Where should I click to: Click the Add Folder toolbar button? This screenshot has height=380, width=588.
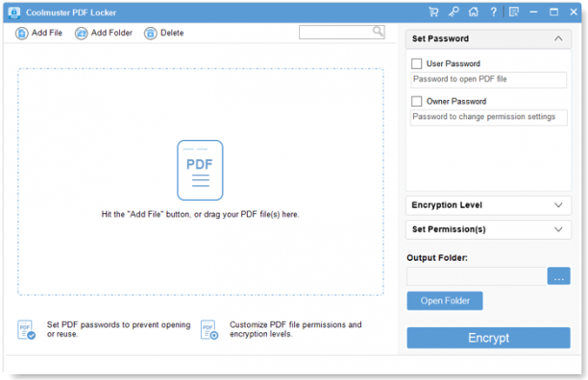coord(104,33)
